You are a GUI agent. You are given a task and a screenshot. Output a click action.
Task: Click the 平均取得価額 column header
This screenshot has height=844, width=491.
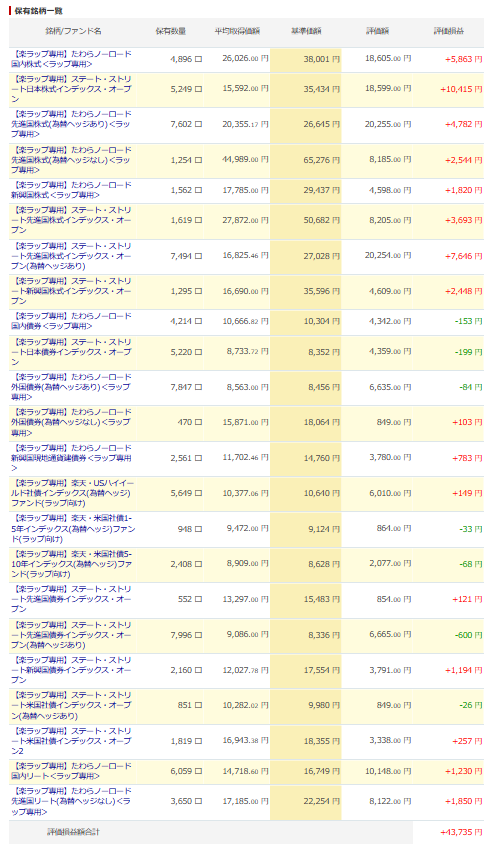click(237, 31)
